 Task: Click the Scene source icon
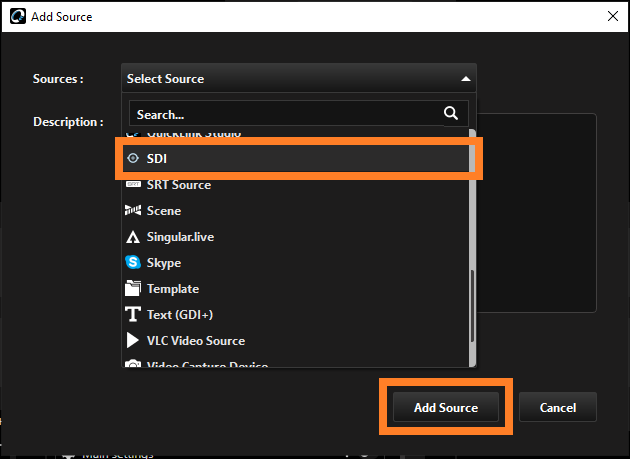click(133, 211)
